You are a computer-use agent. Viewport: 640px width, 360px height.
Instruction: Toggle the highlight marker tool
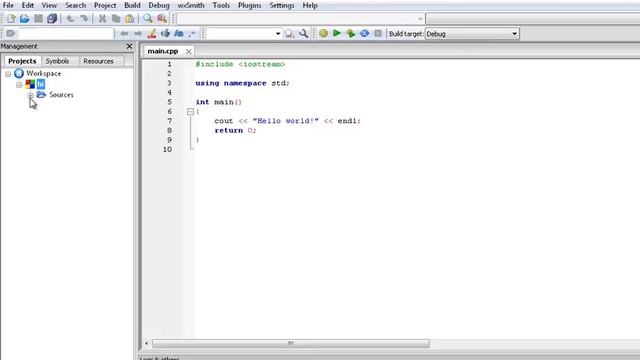point(152,33)
